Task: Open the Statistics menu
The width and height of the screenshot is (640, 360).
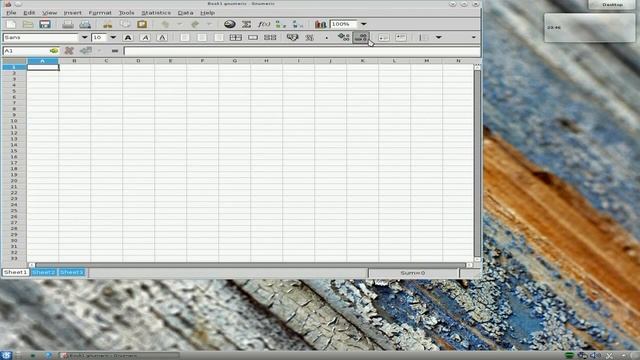Action: pyautogui.click(x=156, y=13)
